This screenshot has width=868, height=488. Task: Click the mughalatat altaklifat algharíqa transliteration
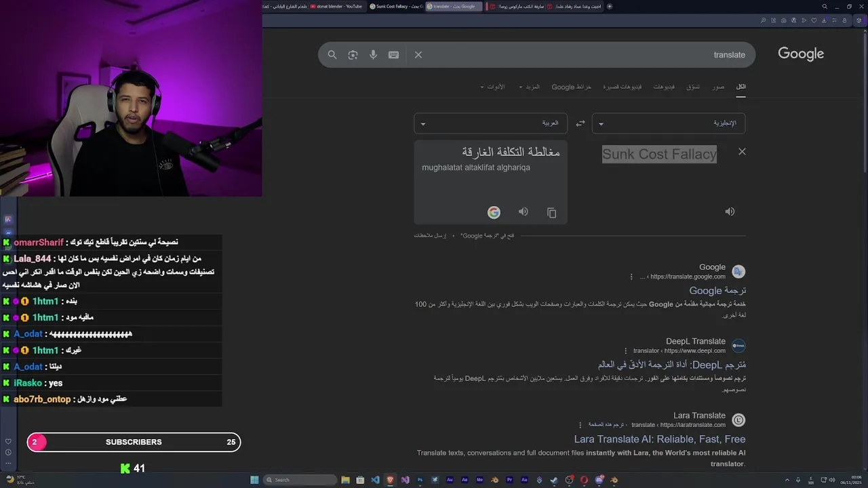476,167
